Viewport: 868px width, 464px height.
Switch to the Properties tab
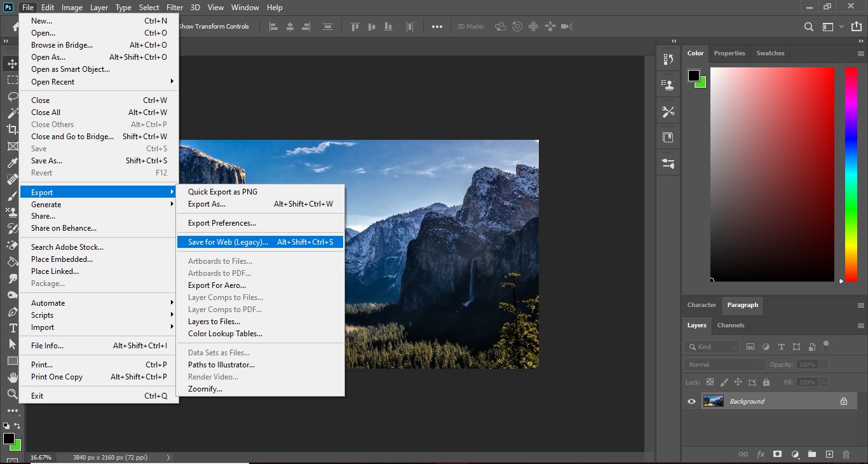pos(729,53)
